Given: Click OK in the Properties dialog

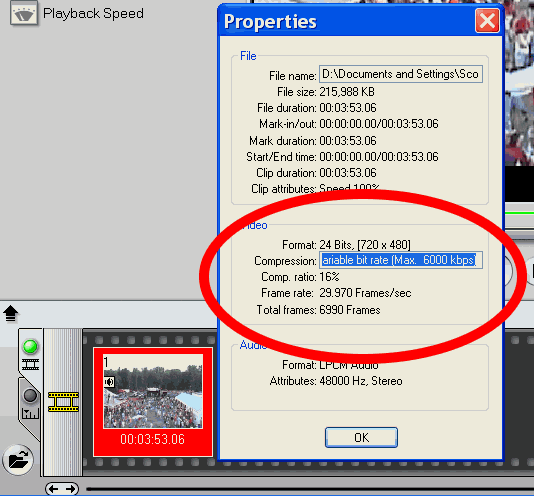Looking at the screenshot, I should [361, 437].
